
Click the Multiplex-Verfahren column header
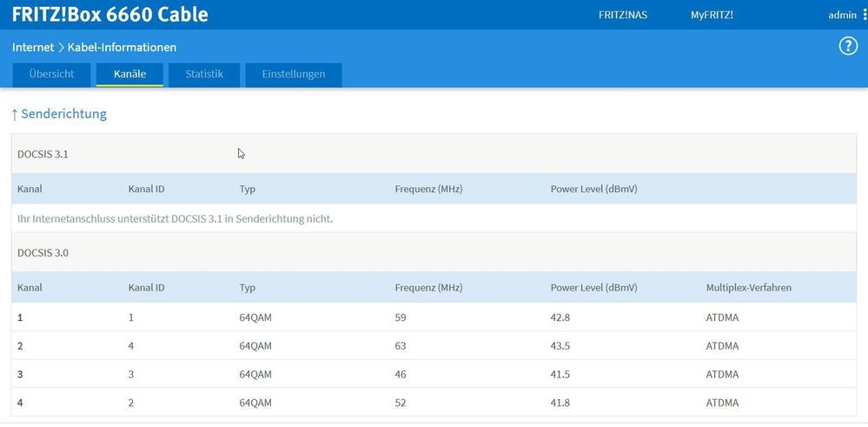(748, 287)
